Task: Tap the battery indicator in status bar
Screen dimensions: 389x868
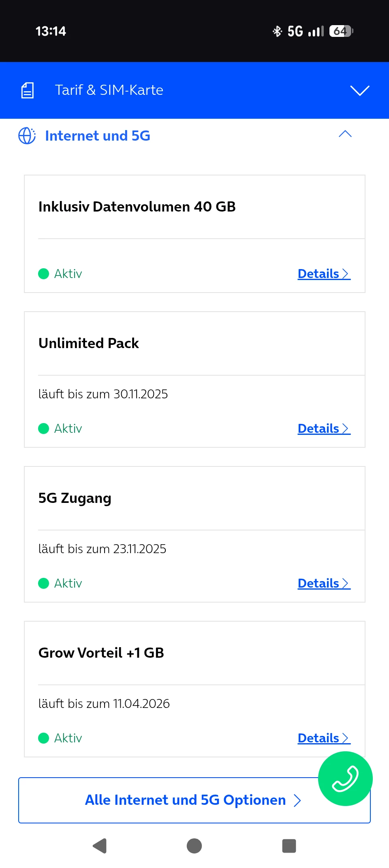Action: click(341, 31)
